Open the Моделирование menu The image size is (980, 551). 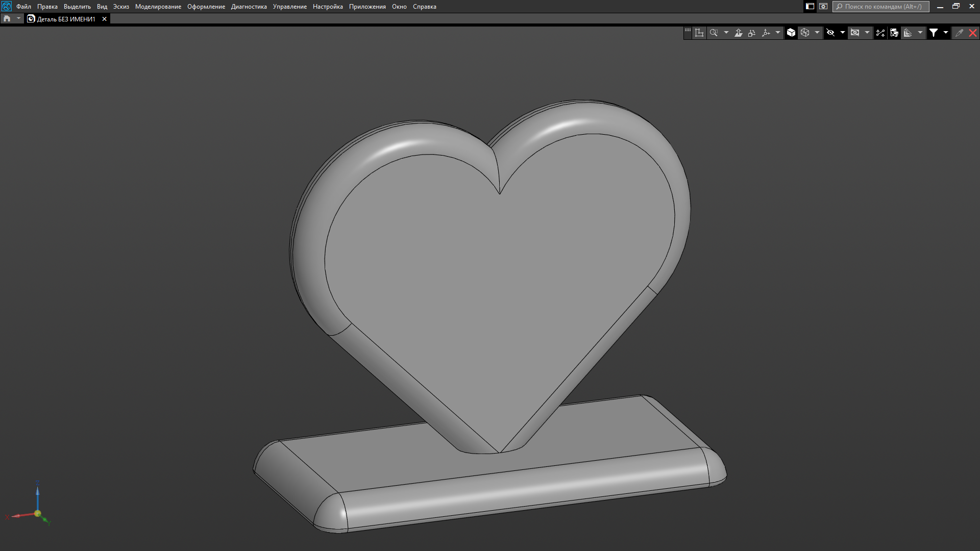coord(158,7)
